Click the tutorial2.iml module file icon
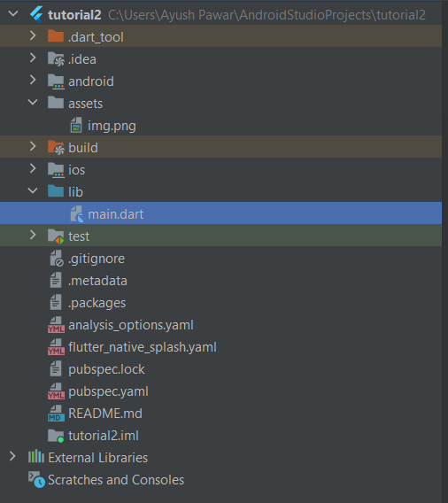The width and height of the screenshot is (448, 503). click(x=56, y=436)
